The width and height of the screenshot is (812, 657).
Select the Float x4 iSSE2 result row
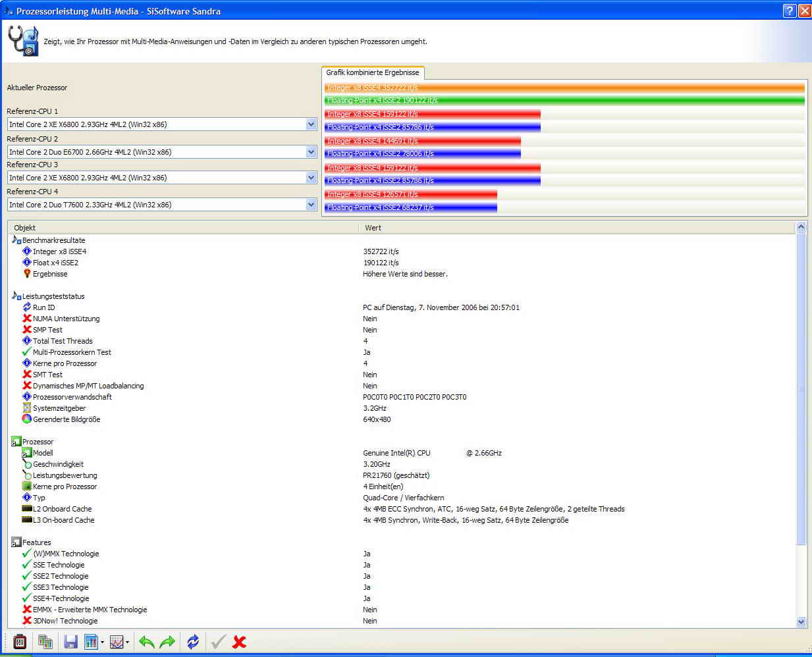(402, 263)
